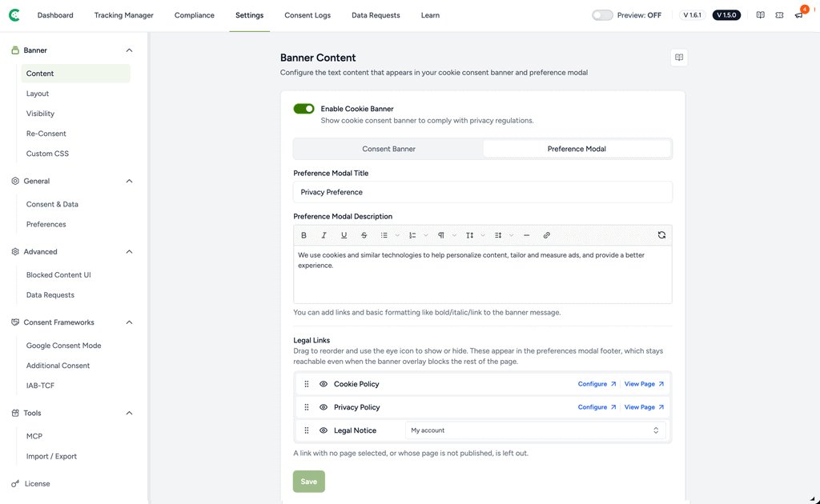Screen dimensions: 820x504
Task: Select version V 1.5.0 badge
Action: (726, 15)
